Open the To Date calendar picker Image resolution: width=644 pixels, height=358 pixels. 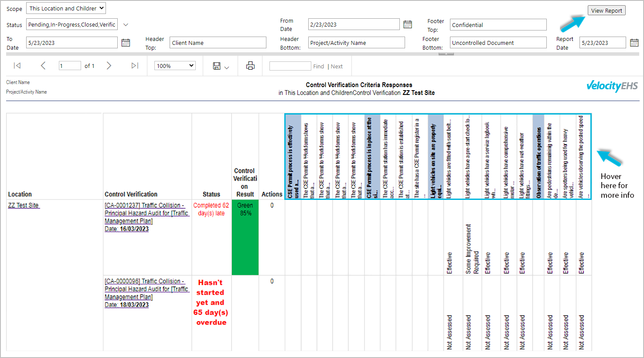pyautogui.click(x=126, y=43)
